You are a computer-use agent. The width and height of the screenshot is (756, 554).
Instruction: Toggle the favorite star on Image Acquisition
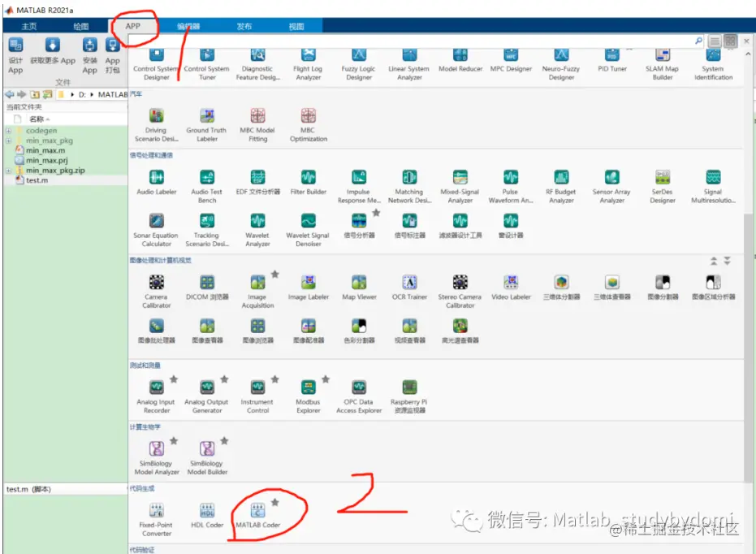[274, 275]
